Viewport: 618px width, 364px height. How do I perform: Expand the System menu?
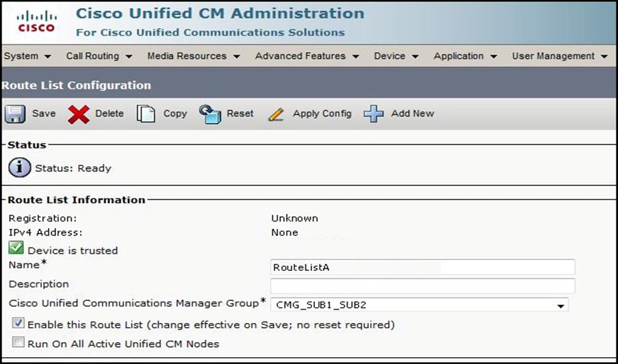(x=27, y=56)
